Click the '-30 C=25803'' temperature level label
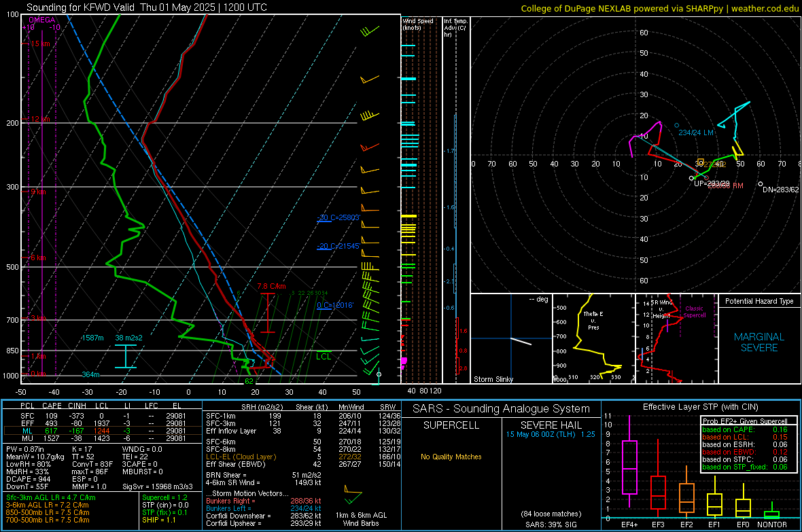The image size is (802, 532). tap(338, 217)
